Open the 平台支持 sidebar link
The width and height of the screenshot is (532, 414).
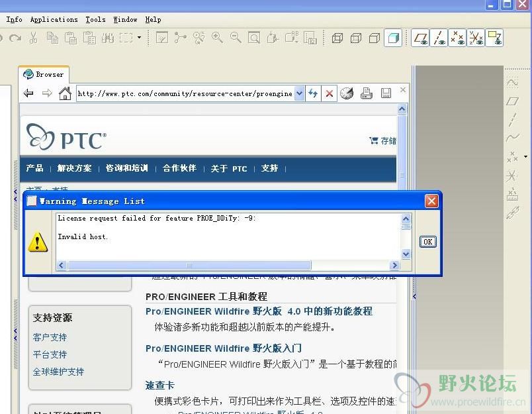coord(50,354)
